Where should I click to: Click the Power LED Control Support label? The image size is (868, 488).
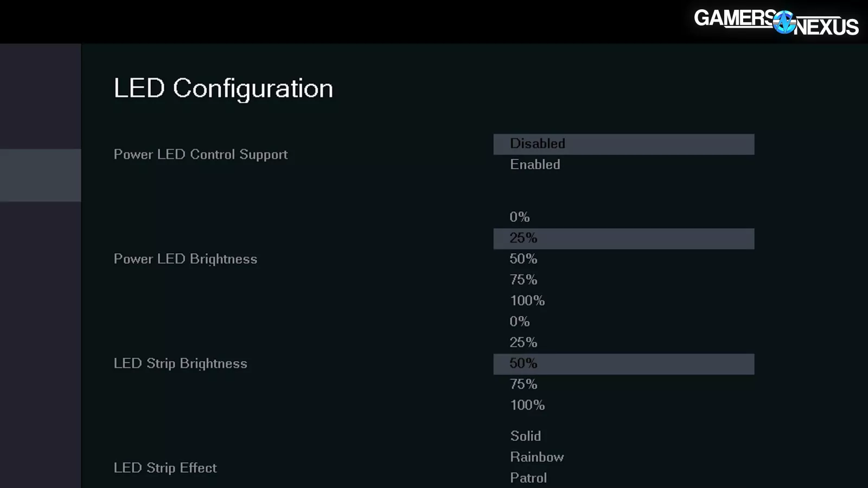click(201, 155)
